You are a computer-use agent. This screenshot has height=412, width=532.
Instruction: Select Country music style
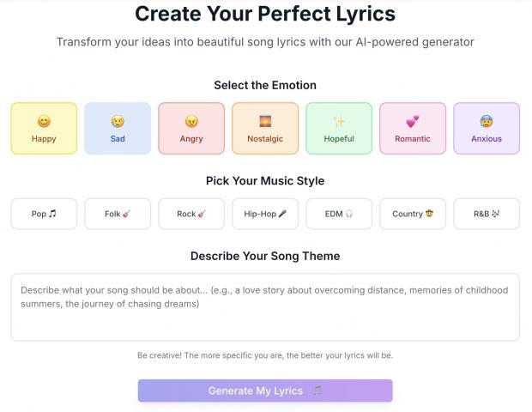click(x=413, y=214)
